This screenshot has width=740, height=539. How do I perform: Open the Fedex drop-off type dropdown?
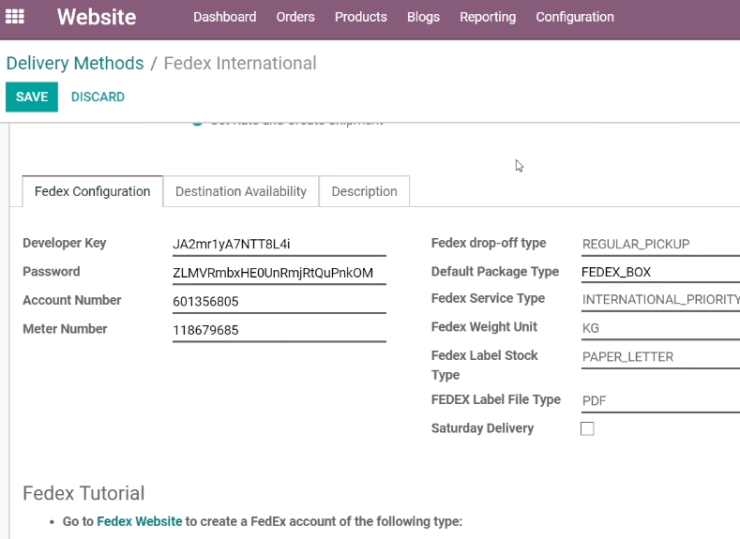point(660,244)
